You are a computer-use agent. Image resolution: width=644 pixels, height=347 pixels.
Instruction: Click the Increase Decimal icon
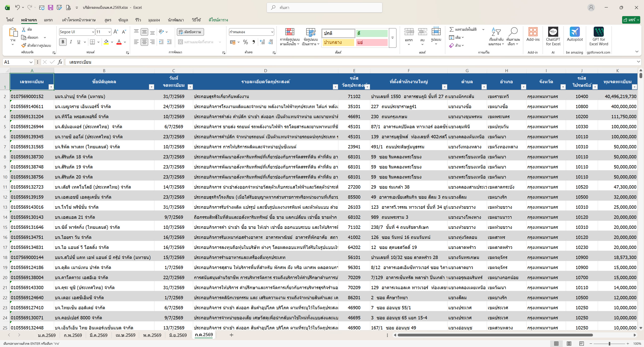(x=262, y=42)
